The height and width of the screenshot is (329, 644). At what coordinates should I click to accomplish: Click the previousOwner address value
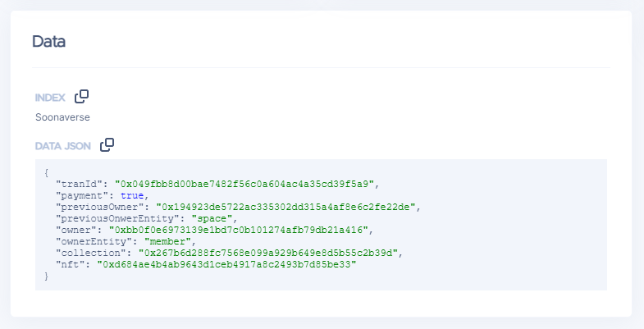[x=287, y=207]
